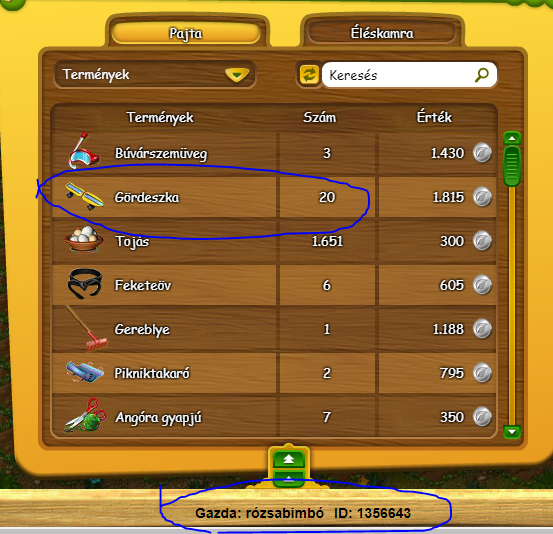This screenshot has width=553, height=534.
Task: Click the green scrollbar handle
Action: [x=512, y=166]
